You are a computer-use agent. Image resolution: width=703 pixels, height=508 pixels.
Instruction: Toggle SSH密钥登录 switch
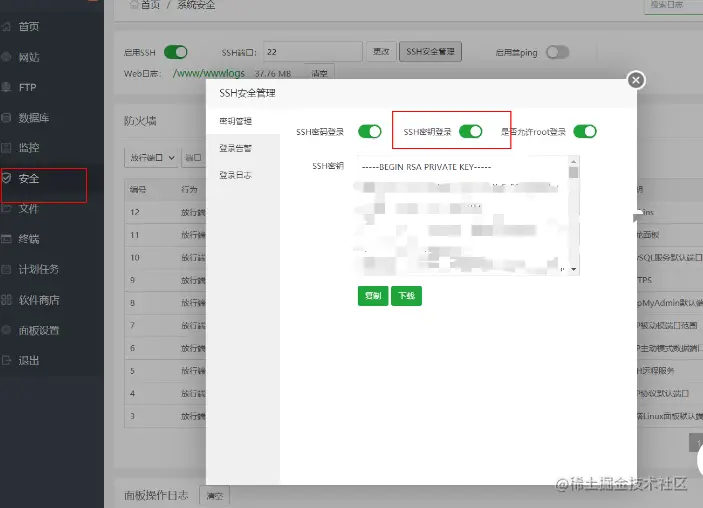470,131
